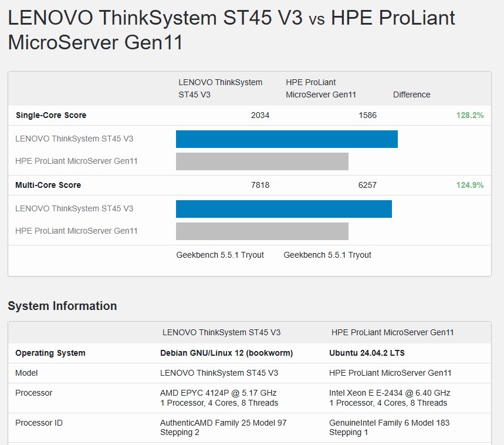Click the LENOVO ThinkSystem ST45 V3 header in System Information table
The height and width of the screenshot is (445, 504).
(221, 332)
